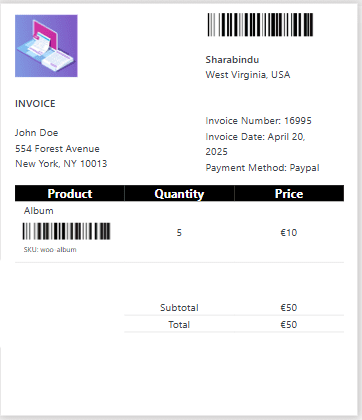Click the Product column header
Viewport: 362px width, 420px height.
pyautogui.click(x=70, y=194)
